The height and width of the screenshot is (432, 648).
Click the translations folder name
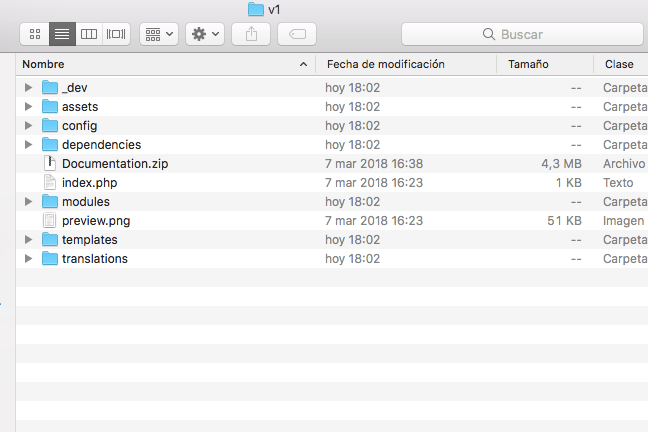pos(95,259)
